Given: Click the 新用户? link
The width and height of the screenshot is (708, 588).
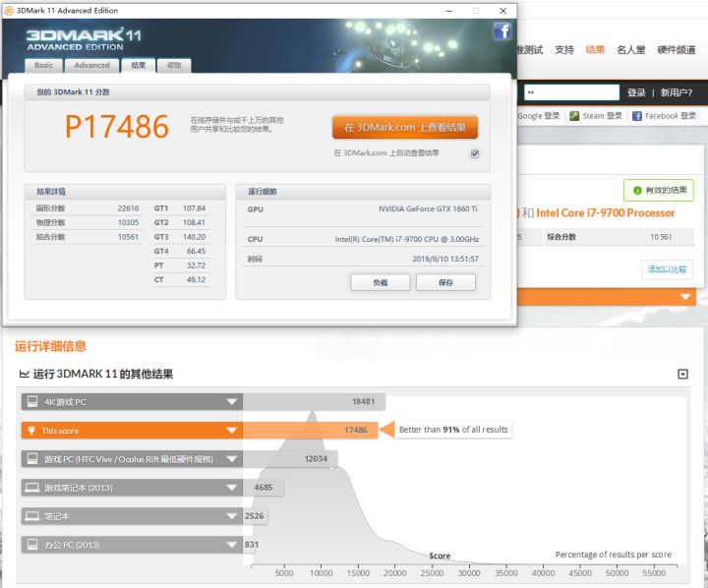Looking at the screenshot, I should pos(676,92).
